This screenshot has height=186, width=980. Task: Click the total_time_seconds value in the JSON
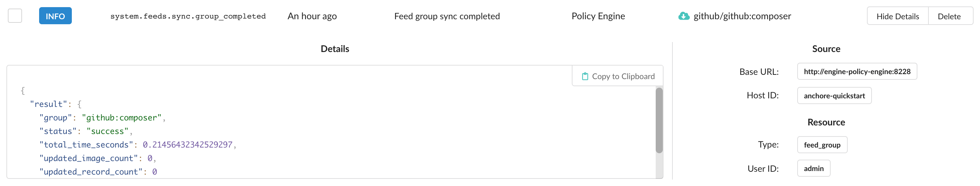tap(187, 145)
